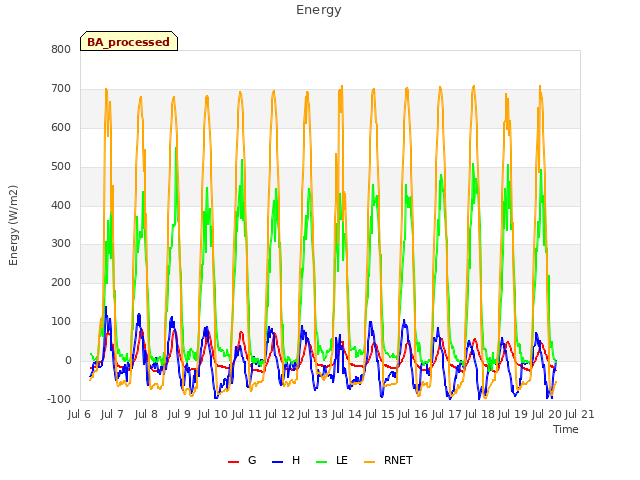The width and height of the screenshot is (640, 480).
Task: Click the orange RNET legend swatch
Action: [369, 462]
